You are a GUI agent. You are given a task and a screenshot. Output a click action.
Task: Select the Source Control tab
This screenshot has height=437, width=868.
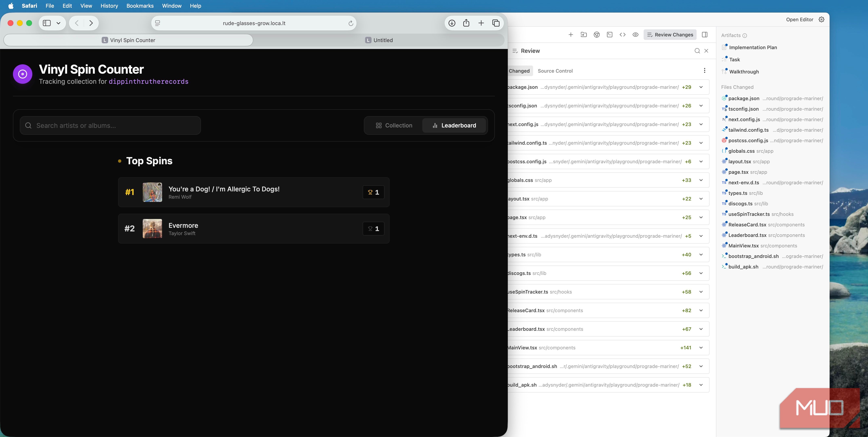(555, 71)
